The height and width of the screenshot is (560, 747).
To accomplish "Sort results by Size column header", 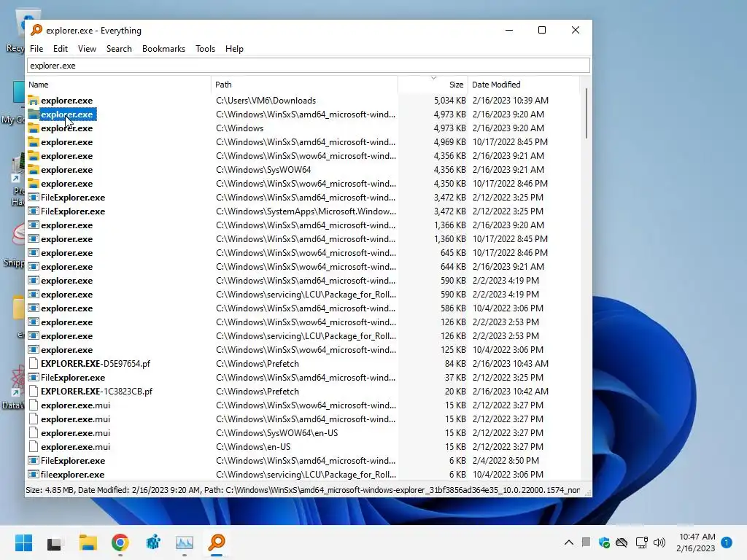I will point(433,85).
